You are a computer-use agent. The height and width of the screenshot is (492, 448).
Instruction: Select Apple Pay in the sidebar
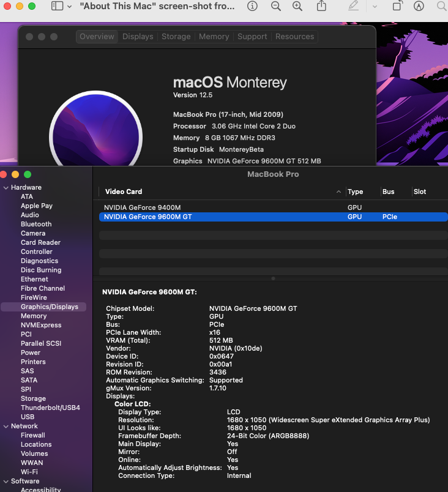coord(37,206)
